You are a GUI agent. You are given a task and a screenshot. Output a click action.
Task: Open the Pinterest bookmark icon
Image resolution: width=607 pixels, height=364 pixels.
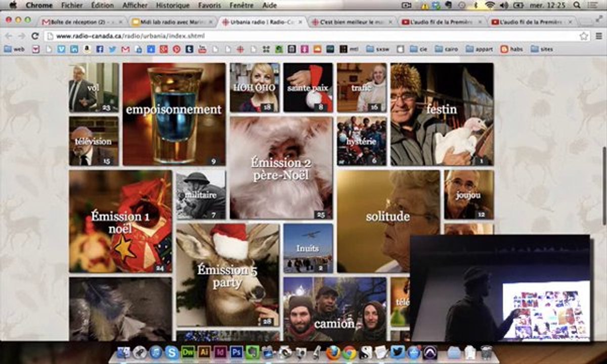click(x=177, y=49)
